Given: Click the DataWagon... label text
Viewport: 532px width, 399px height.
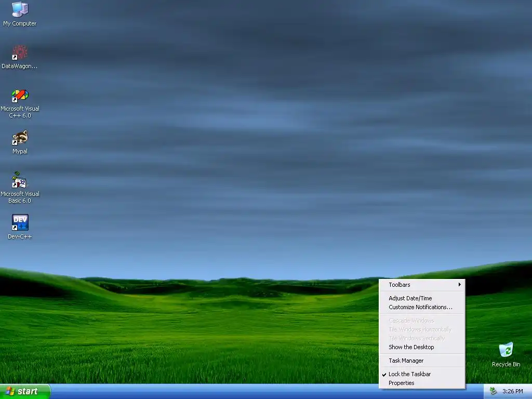Looking at the screenshot, I should [19, 66].
